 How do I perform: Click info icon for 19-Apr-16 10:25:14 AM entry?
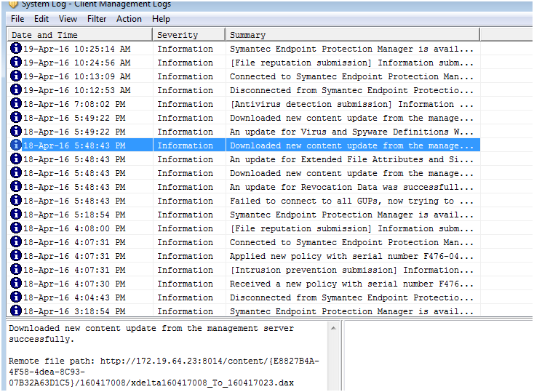[x=16, y=48]
